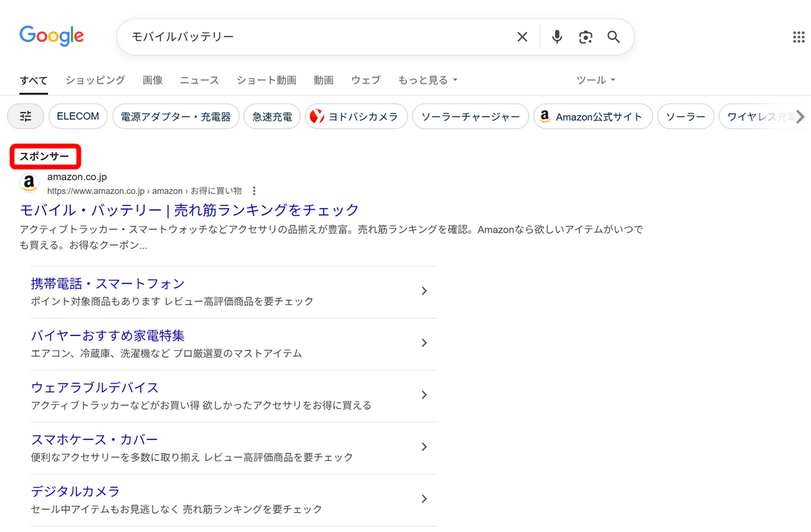The image size is (811, 532).
Task: Open the Google apps grid icon
Action: (x=798, y=37)
